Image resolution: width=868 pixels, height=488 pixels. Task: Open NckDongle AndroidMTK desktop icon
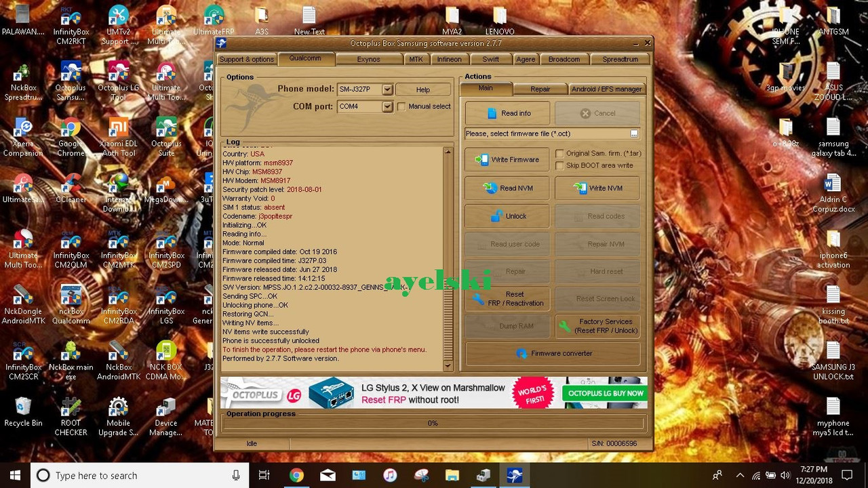pyautogui.click(x=24, y=305)
